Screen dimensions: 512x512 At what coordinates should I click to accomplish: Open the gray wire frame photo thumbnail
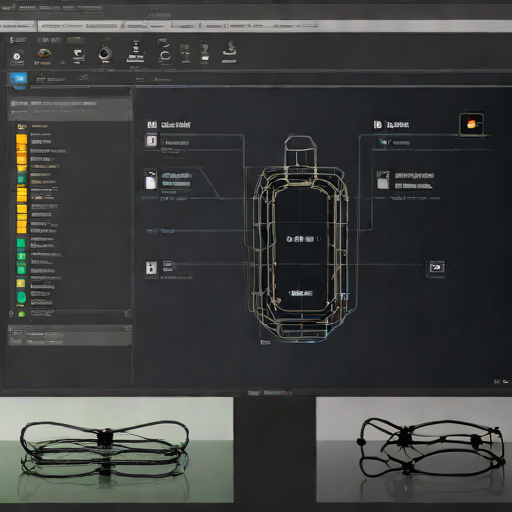tap(414, 449)
